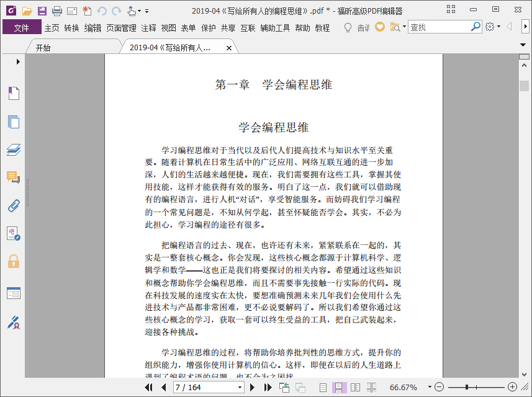The image size is (532, 397).
Task: Redo the last action
Action: (x=117, y=11)
